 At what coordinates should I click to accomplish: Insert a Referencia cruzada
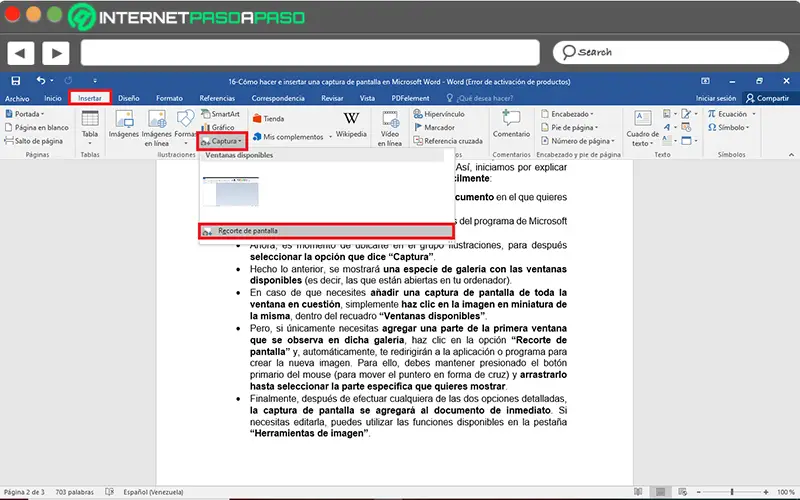click(448, 141)
